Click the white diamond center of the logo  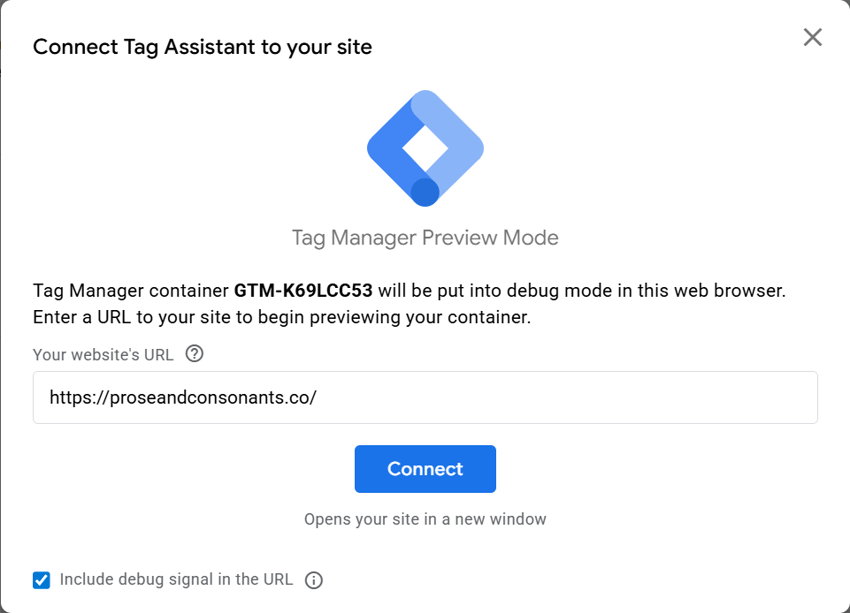click(425, 148)
